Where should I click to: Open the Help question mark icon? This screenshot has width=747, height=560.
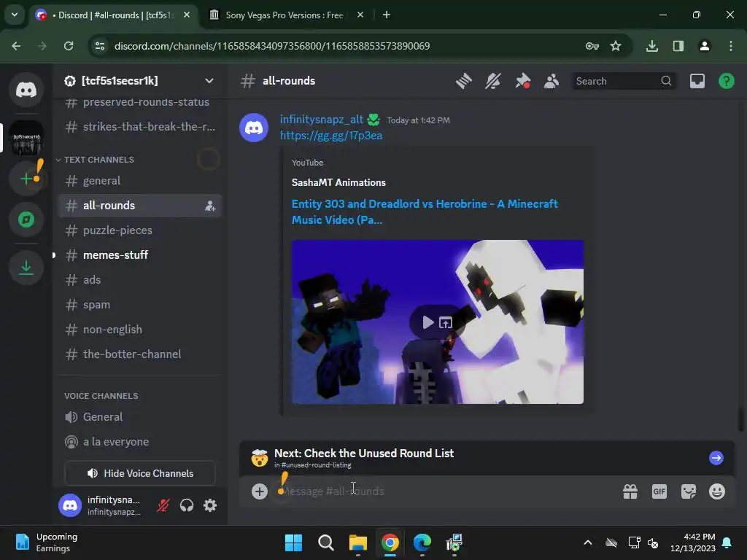(x=726, y=81)
